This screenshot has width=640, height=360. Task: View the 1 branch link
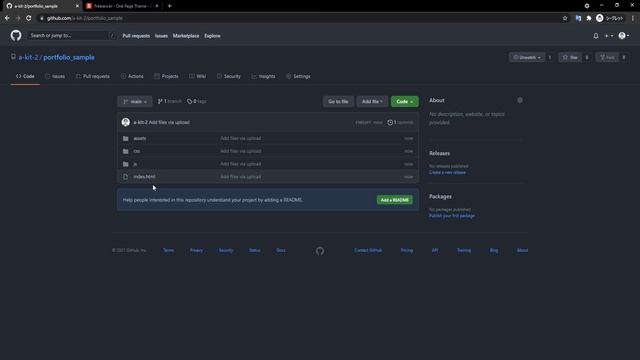pos(169,101)
